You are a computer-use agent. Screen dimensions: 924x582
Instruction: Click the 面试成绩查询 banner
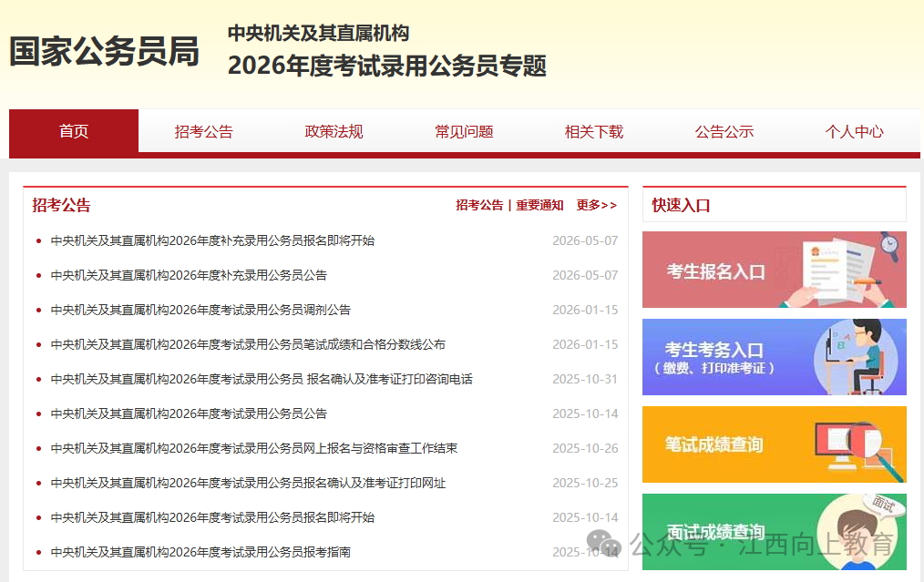point(775,532)
